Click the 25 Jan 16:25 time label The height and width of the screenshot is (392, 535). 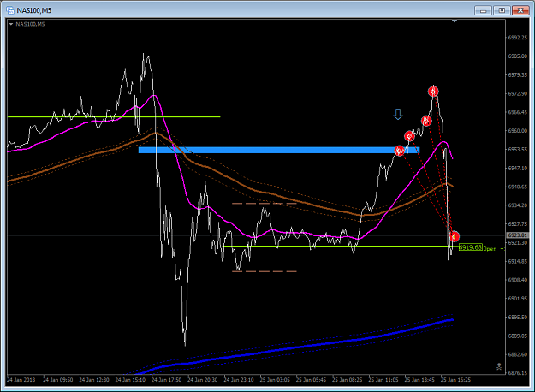point(456,380)
